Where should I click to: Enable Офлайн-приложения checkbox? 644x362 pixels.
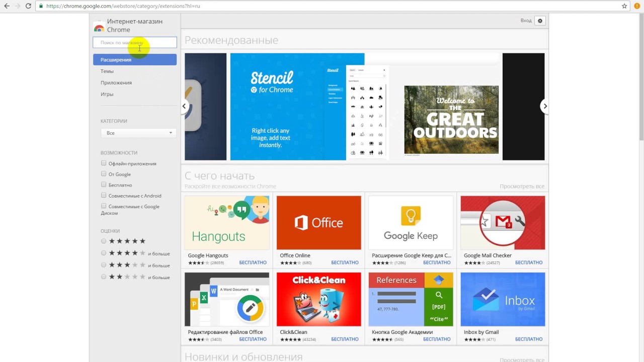pos(104,163)
